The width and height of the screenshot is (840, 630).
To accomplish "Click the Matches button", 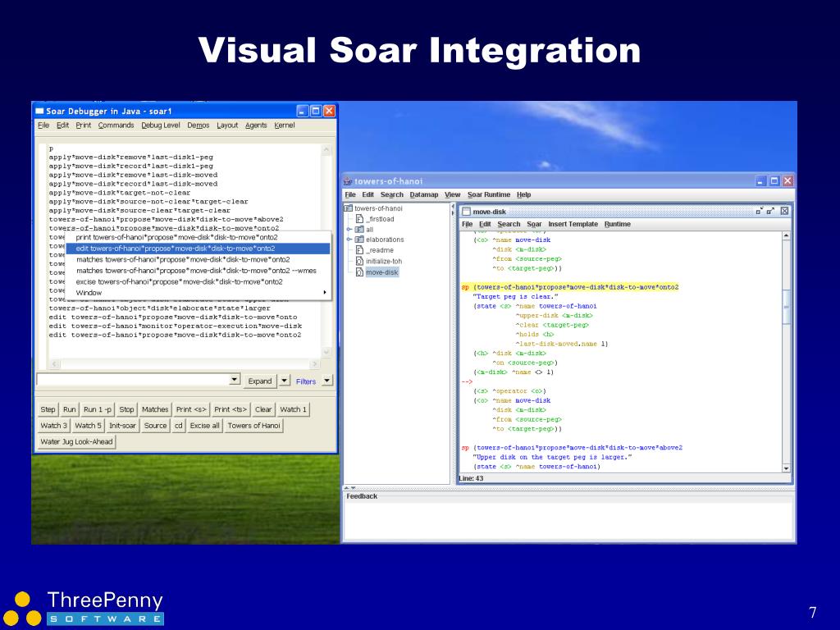I will (155, 409).
